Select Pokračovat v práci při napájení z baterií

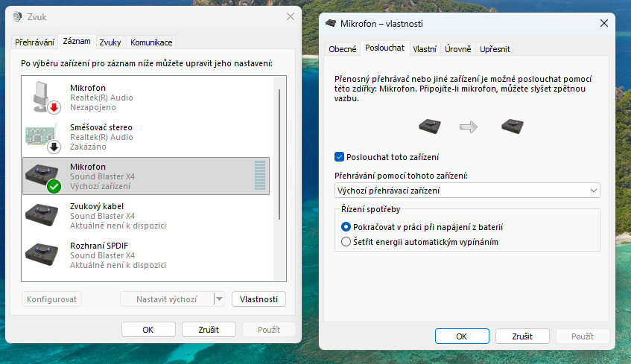[346, 227]
